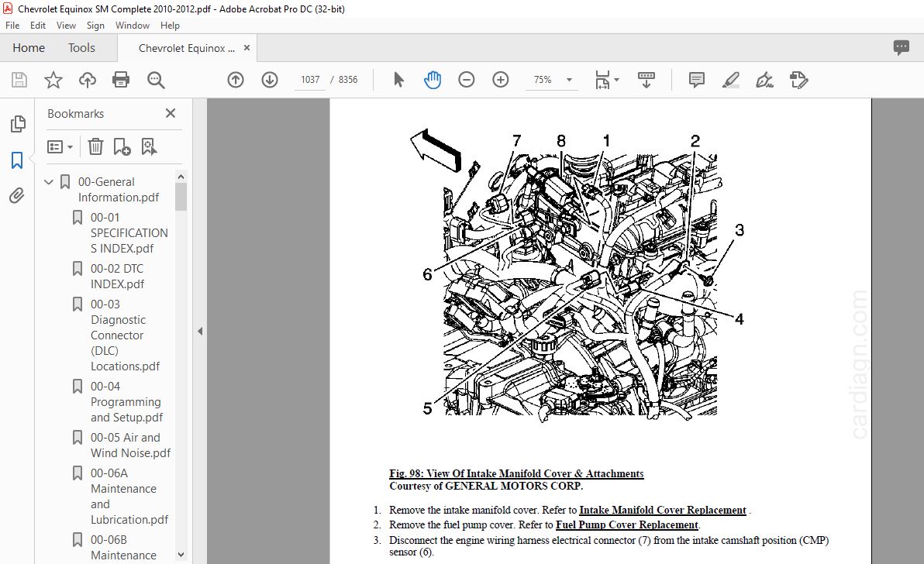Click the page number input field

pyautogui.click(x=310, y=80)
